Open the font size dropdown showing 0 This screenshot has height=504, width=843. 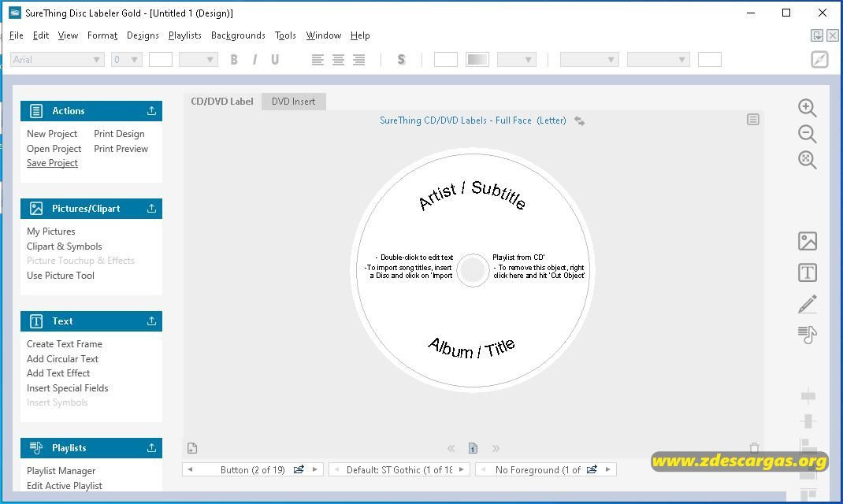coord(135,60)
